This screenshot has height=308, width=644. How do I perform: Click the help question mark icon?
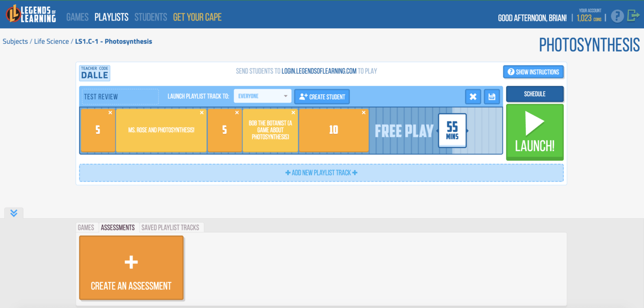click(x=617, y=17)
